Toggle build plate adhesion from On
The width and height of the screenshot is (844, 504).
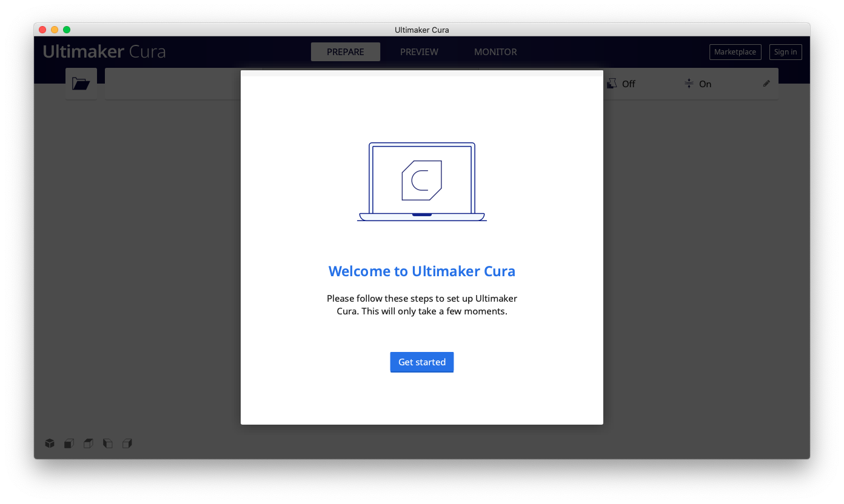point(705,84)
